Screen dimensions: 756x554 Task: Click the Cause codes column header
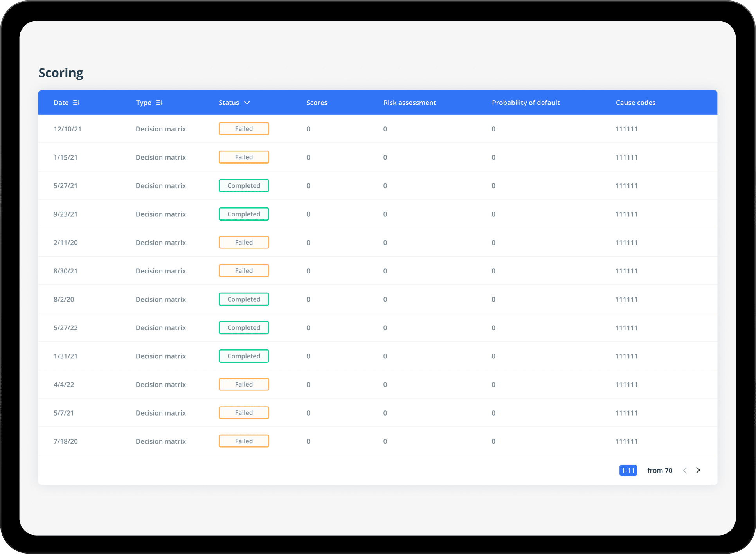pyautogui.click(x=635, y=103)
